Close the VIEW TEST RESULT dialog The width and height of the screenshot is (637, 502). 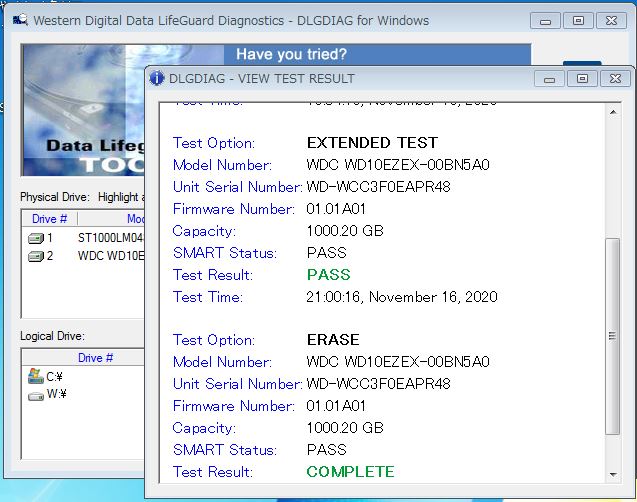(x=615, y=79)
